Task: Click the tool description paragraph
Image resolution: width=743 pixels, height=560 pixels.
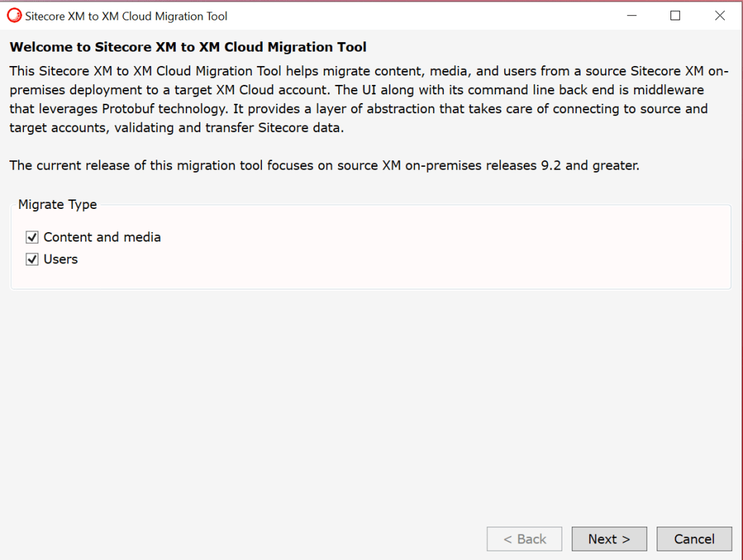Action: [363, 99]
